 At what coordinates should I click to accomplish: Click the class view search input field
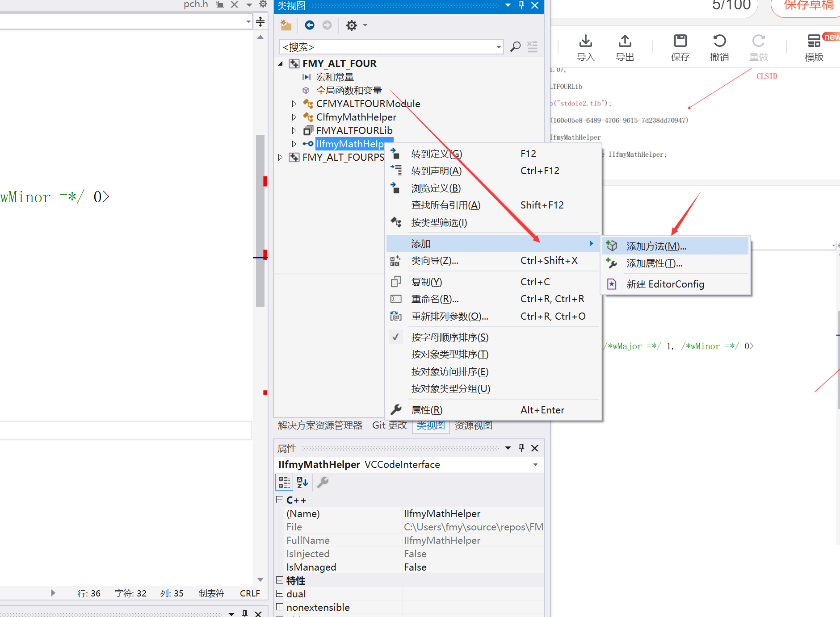[x=387, y=47]
